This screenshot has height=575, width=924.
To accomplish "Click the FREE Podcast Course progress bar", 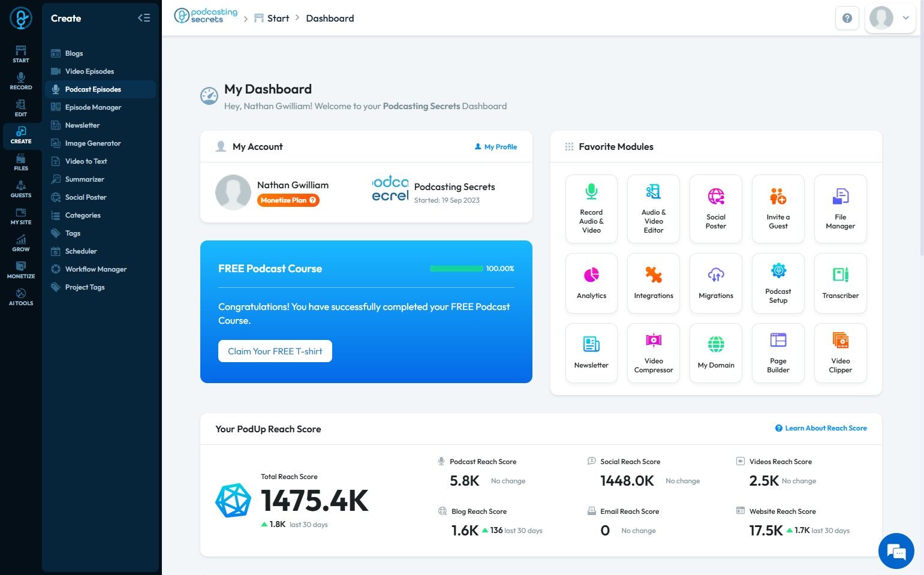I will tap(456, 269).
